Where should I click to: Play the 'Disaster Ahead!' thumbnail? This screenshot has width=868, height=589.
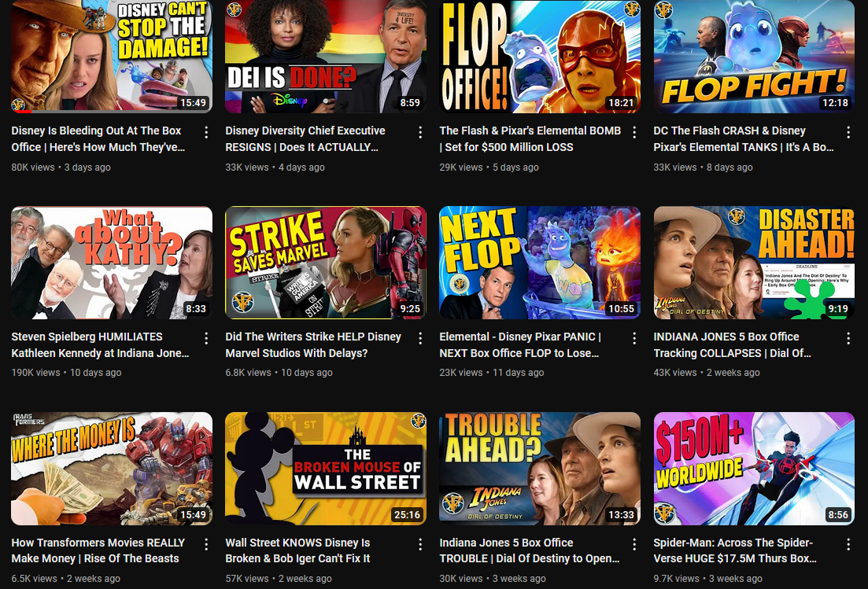(754, 263)
